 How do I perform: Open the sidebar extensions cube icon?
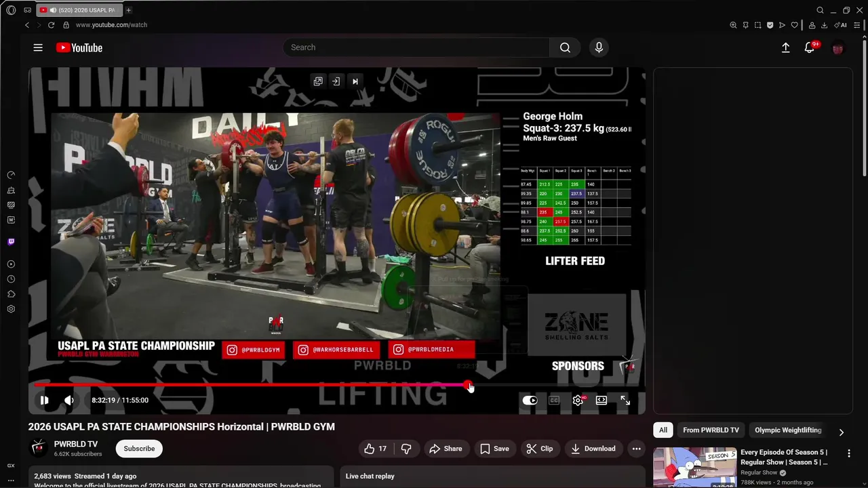click(x=11, y=294)
